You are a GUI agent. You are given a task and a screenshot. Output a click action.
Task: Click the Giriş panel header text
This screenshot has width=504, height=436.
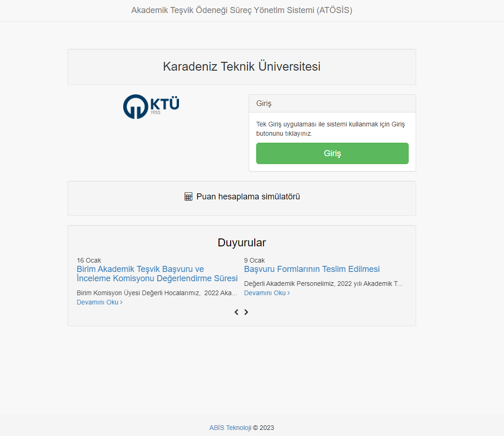click(x=264, y=104)
